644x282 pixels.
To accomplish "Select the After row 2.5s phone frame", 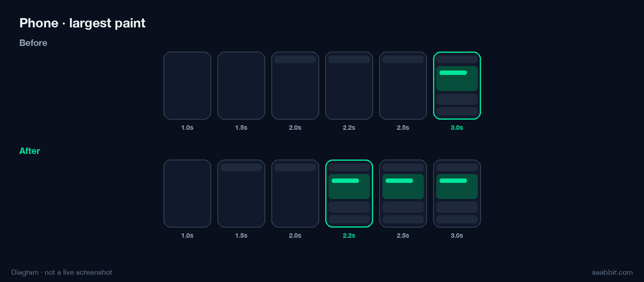I will (x=403, y=193).
